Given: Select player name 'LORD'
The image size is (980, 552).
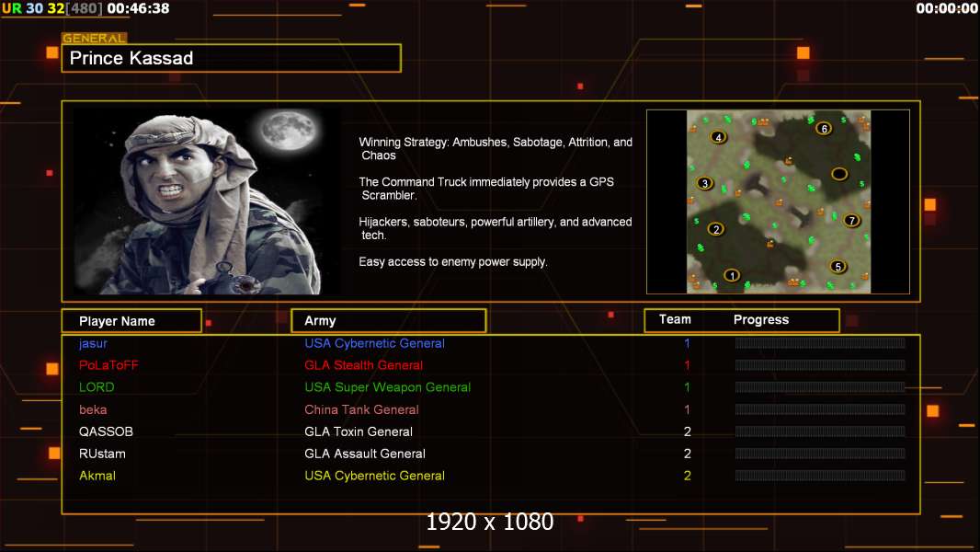Looking at the screenshot, I should click(97, 387).
